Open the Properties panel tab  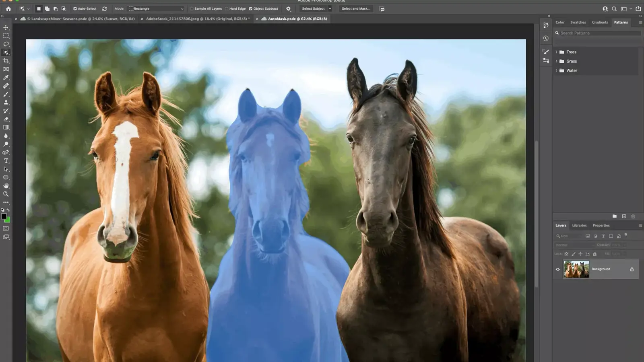point(601,226)
